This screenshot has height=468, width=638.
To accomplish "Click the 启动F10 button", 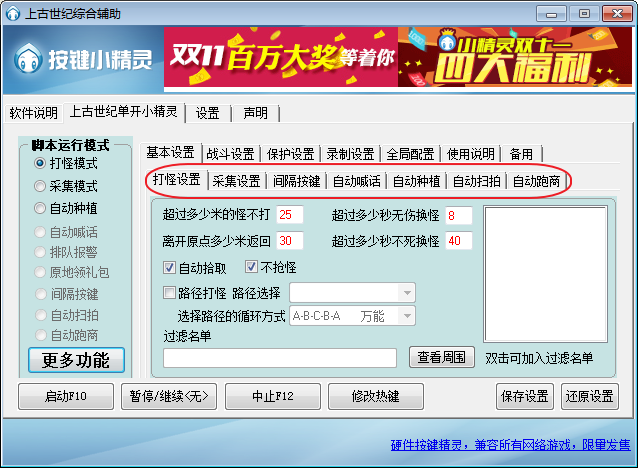I will click(x=66, y=396).
